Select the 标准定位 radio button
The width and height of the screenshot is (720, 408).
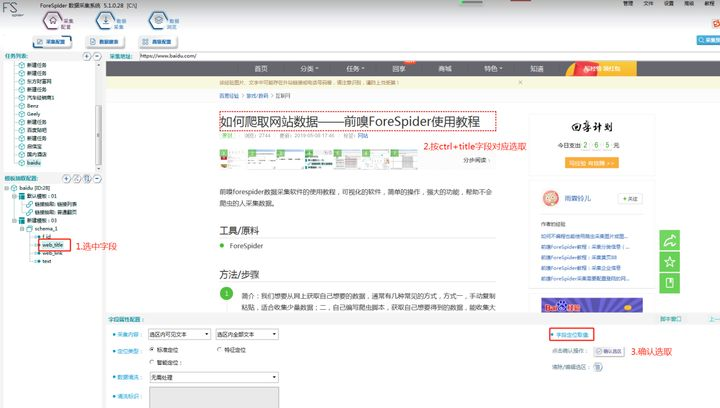(152, 351)
